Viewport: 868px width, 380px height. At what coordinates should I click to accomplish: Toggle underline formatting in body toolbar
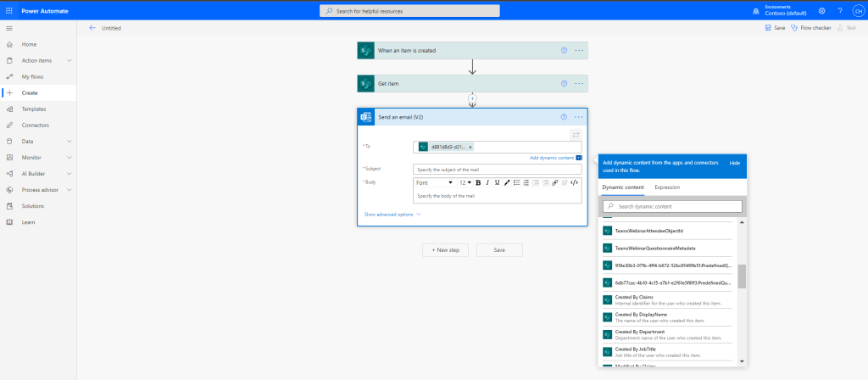click(x=497, y=182)
